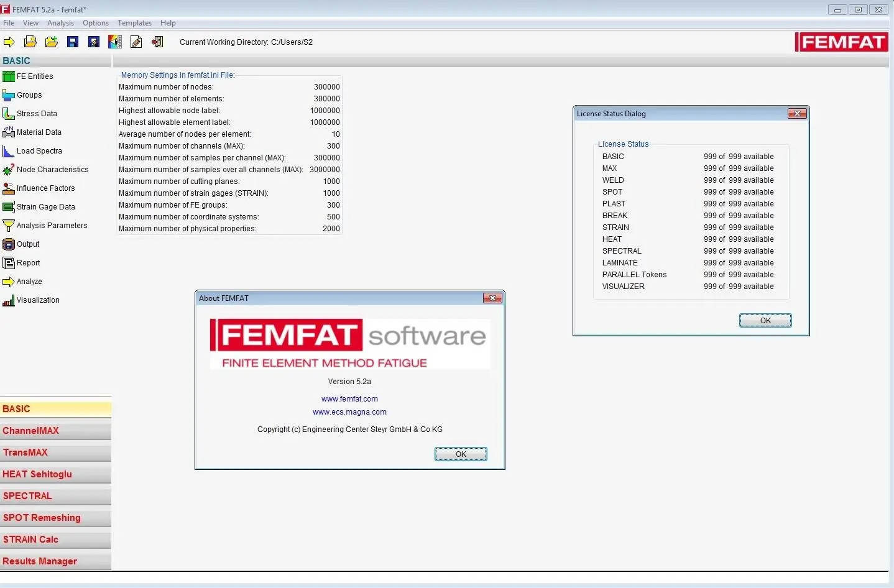The height and width of the screenshot is (588, 894).
Task: Click the exit door toolbar icon
Action: coord(157,42)
